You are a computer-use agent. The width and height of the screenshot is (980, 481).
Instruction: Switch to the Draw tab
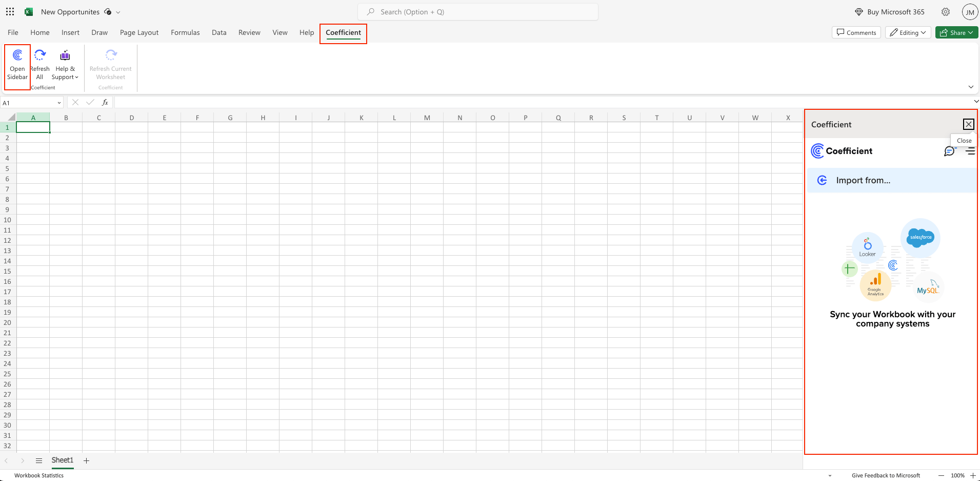(99, 32)
